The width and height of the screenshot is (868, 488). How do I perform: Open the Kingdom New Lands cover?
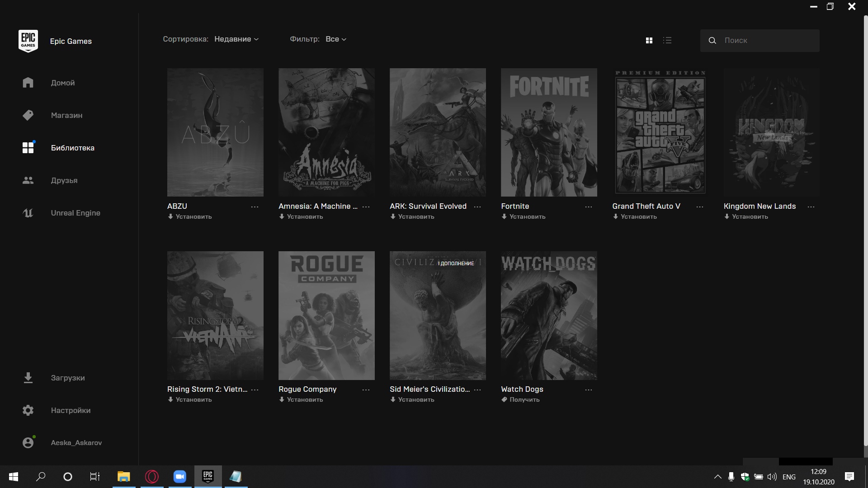tap(771, 132)
